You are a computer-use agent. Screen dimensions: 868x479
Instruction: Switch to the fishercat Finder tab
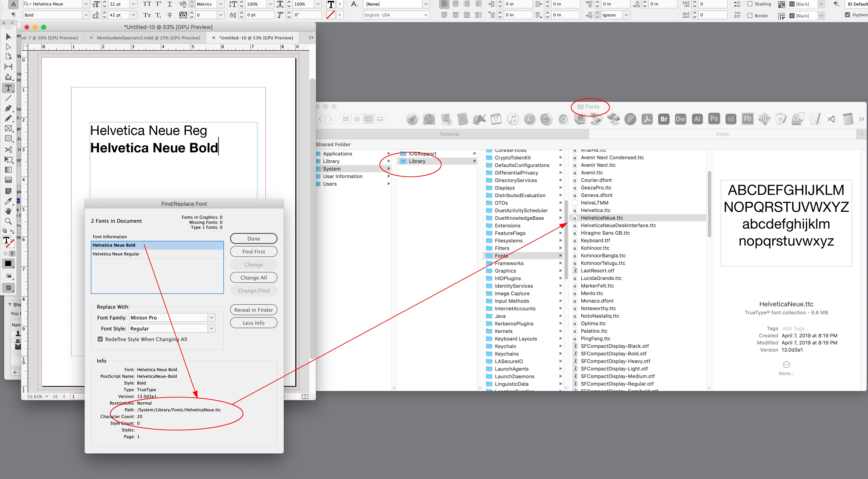(x=450, y=134)
